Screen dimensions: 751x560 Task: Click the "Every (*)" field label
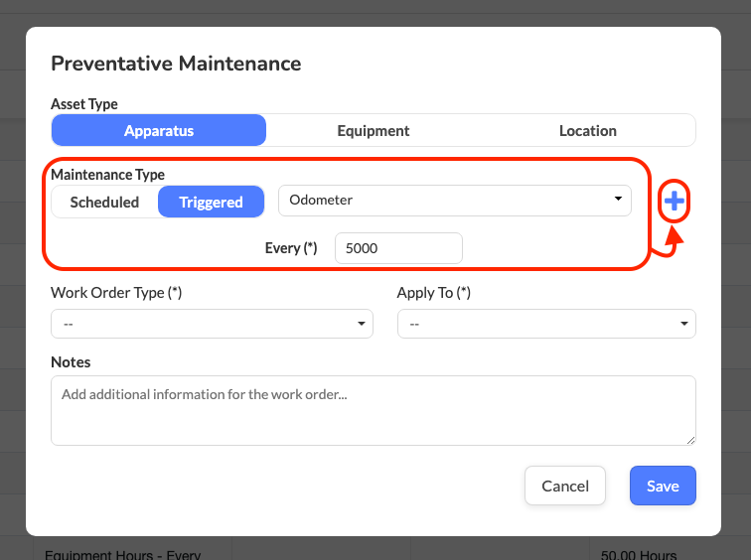[x=291, y=248]
